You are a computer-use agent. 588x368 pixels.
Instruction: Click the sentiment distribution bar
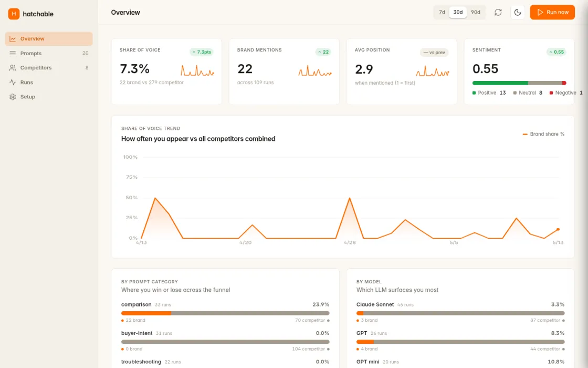click(x=519, y=83)
